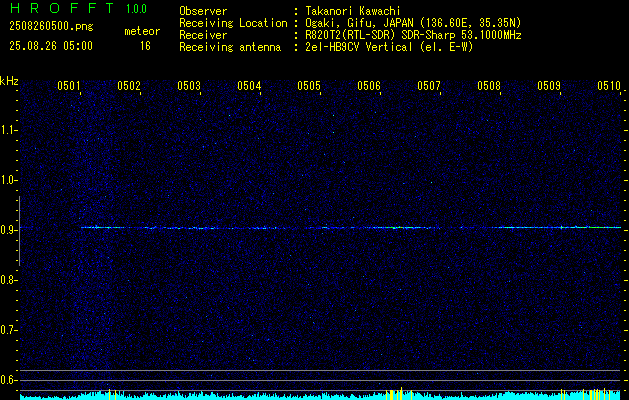
Task: Click the bright signal trace near 0506
Action: pos(401,227)
